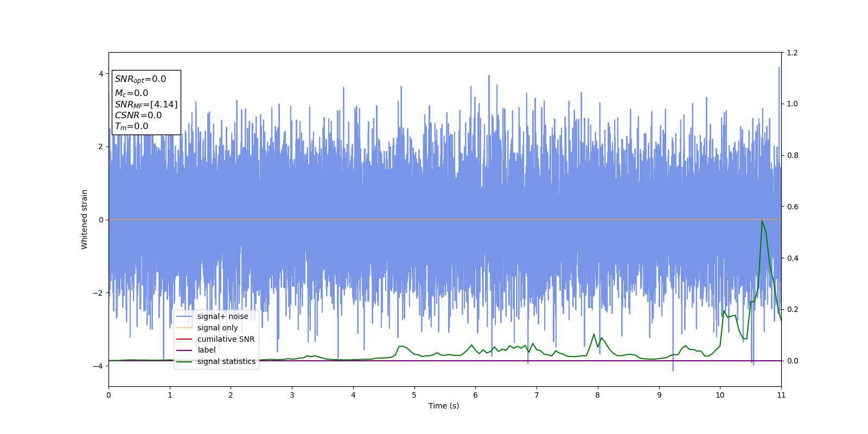
Task: Click the Tm=0.0 annotation text
Action: coord(131,126)
